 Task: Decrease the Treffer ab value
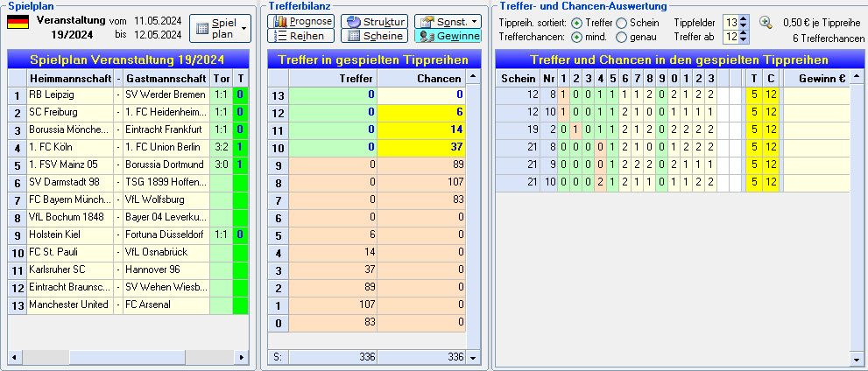(x=744, y=40)
